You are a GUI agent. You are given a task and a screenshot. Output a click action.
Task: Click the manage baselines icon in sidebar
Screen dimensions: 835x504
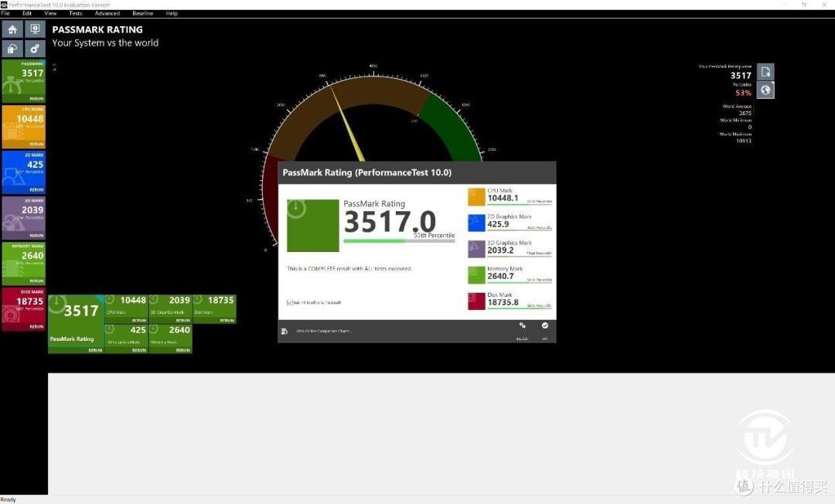12,49
